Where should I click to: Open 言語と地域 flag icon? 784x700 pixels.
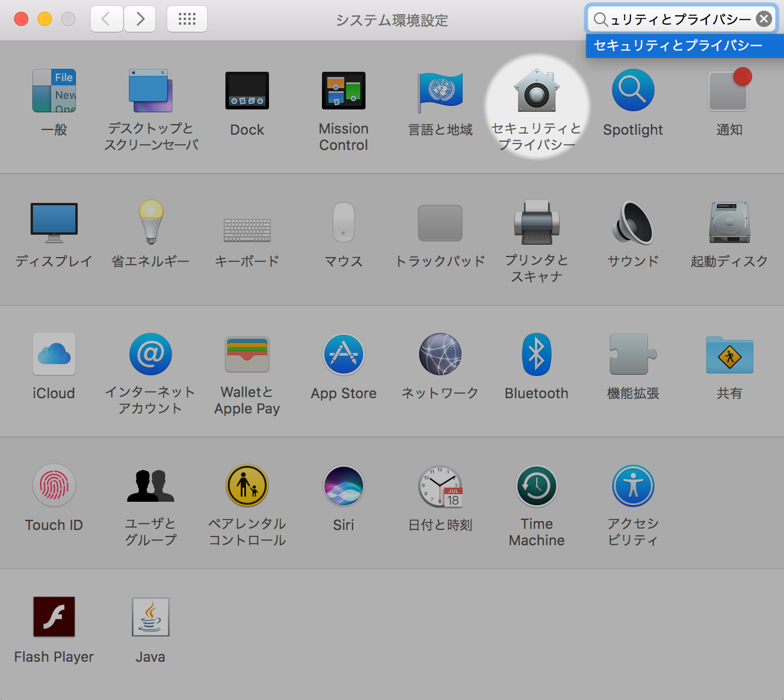point(440,92)
